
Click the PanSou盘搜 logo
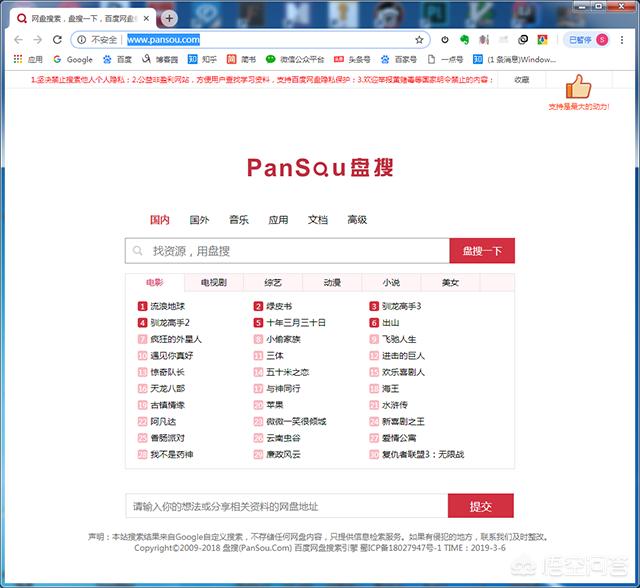pos(320,168)
